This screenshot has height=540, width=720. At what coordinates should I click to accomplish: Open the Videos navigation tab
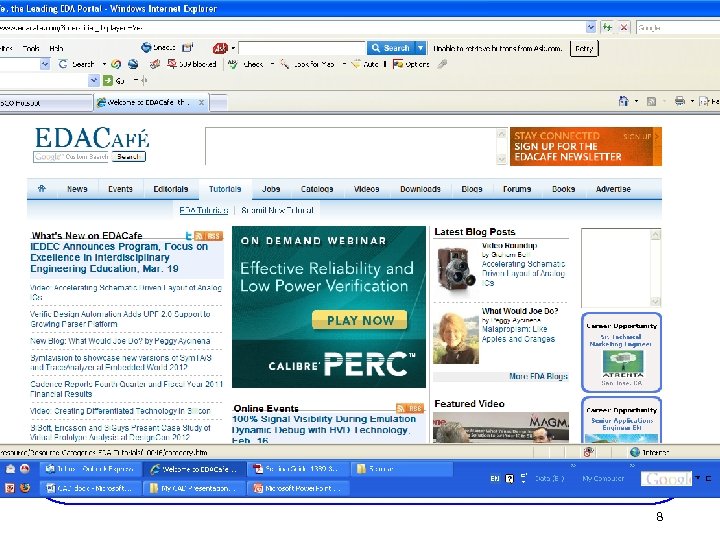366,189
